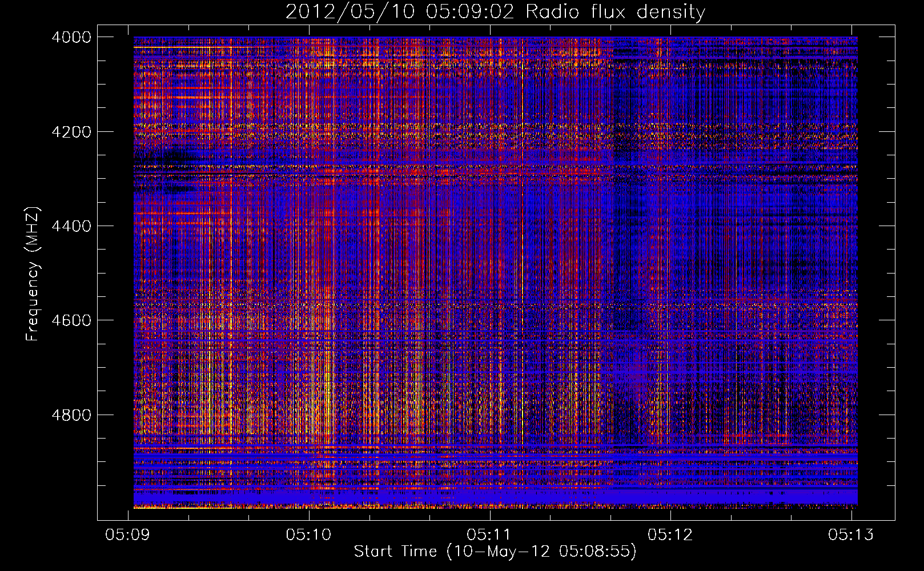
Task: Click the 05:13 time tick label
Action: pyautogui.click(x=851, y=534)
